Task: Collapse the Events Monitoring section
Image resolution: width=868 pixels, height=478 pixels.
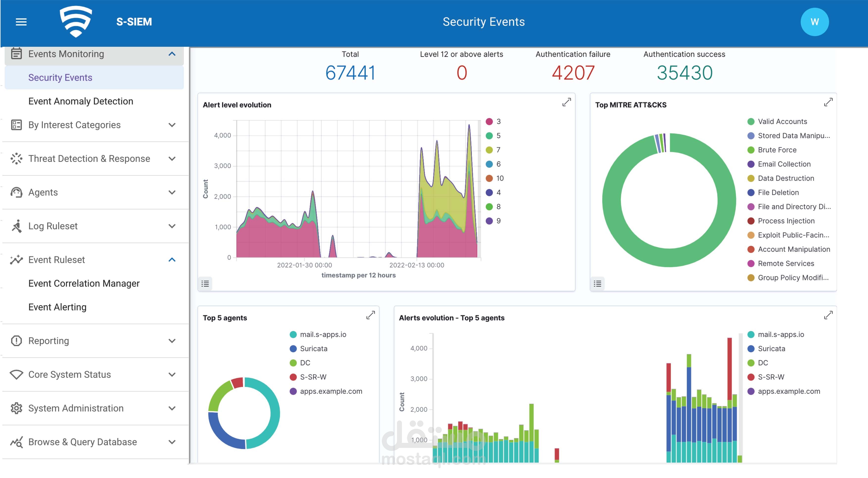Action: click(172, 54)
